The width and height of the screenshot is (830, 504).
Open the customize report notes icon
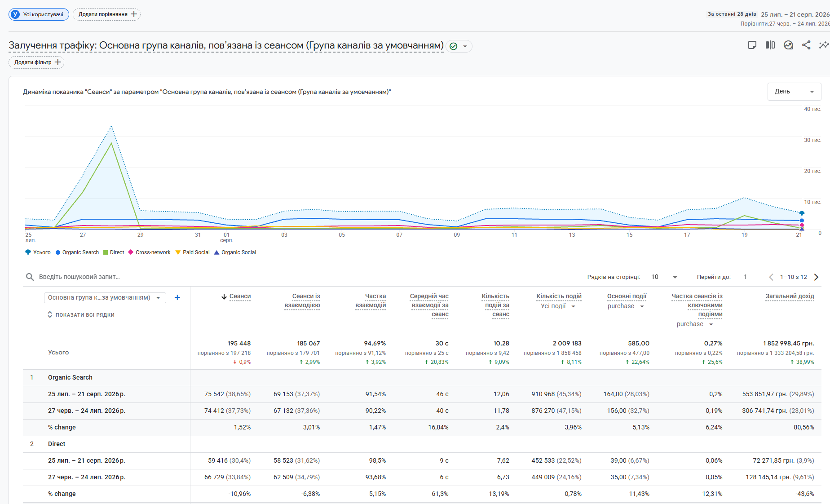[752, 45]
